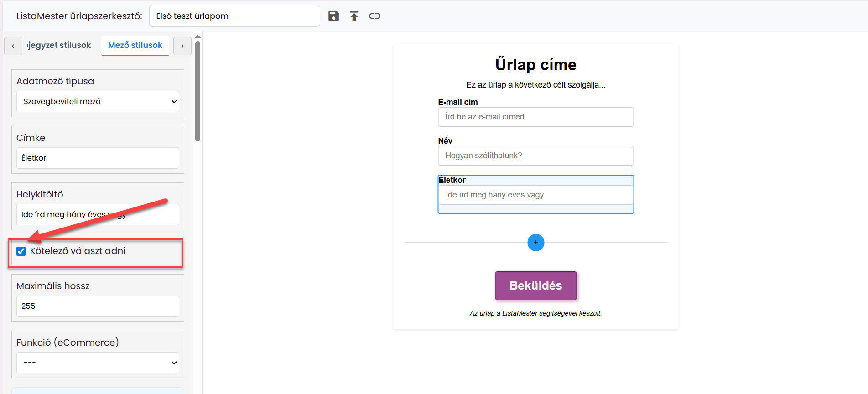Select the Életkor field block in preview
The width and height of the screenshot is (868, 394).
[x=535, y=194]
